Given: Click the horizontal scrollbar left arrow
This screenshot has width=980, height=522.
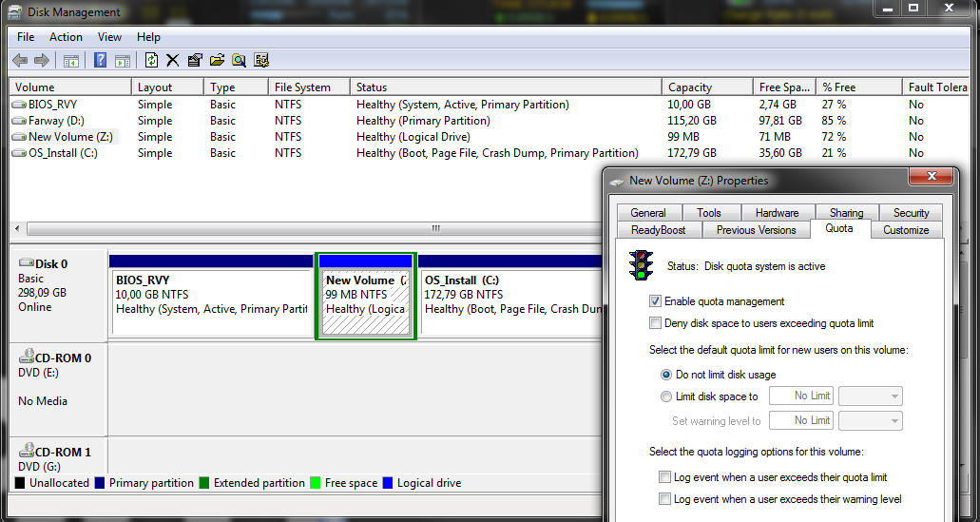Looking at the screenshot, I should pos(17,229).
